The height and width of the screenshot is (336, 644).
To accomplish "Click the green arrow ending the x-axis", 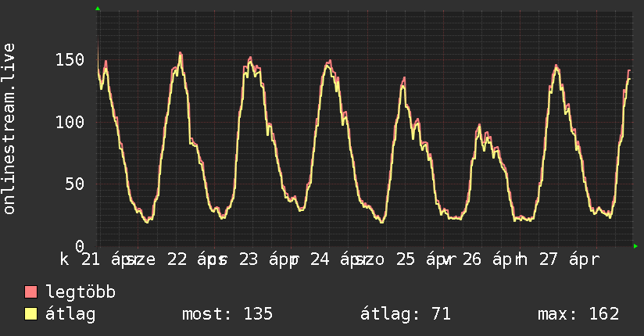I will 635,246.
